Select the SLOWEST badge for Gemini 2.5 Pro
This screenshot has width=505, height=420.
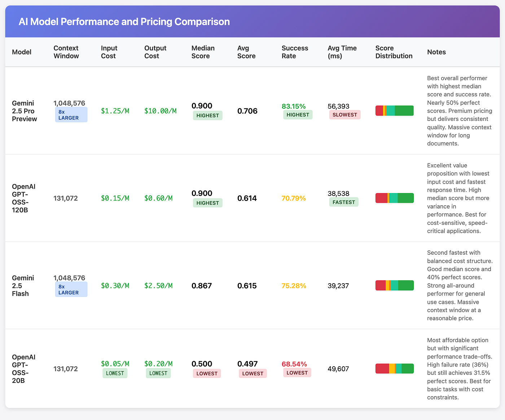pyautogui.click(x=344, y=115)
